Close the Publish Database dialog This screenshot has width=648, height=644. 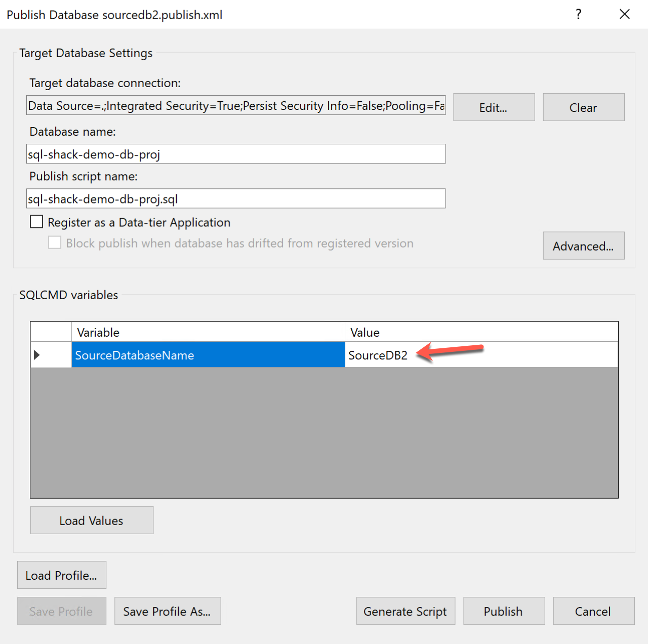(x=625, y=14)
